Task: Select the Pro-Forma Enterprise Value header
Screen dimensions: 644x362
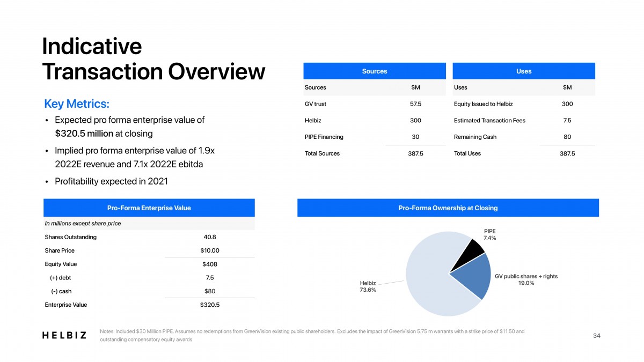Action: (x=149, y=208)
